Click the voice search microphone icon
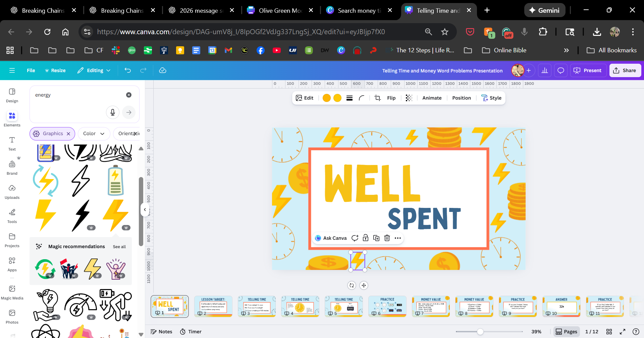The width and height of the screenshot is (644, 338). 113,112
